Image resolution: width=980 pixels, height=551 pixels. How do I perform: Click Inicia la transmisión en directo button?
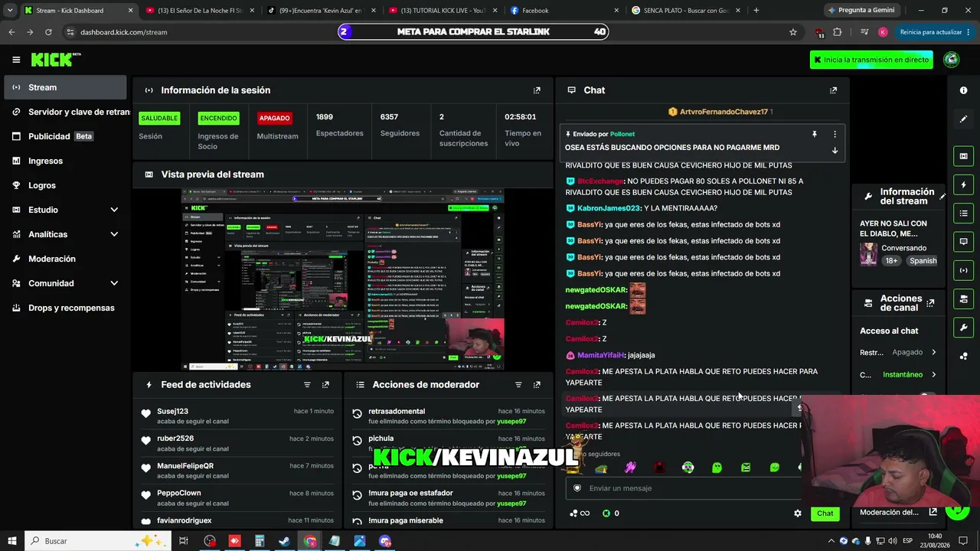[871, 60]
